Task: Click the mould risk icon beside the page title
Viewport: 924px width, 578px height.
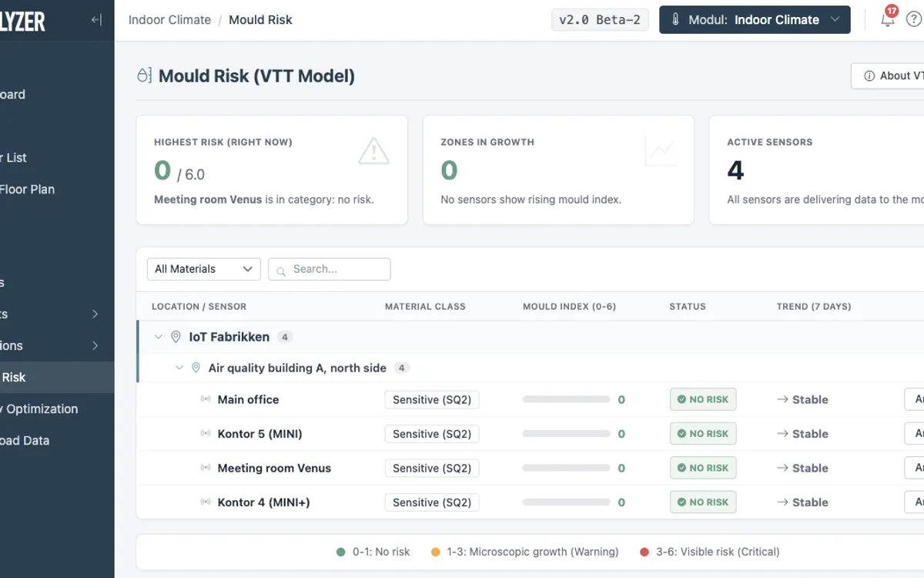Action: 144,76
